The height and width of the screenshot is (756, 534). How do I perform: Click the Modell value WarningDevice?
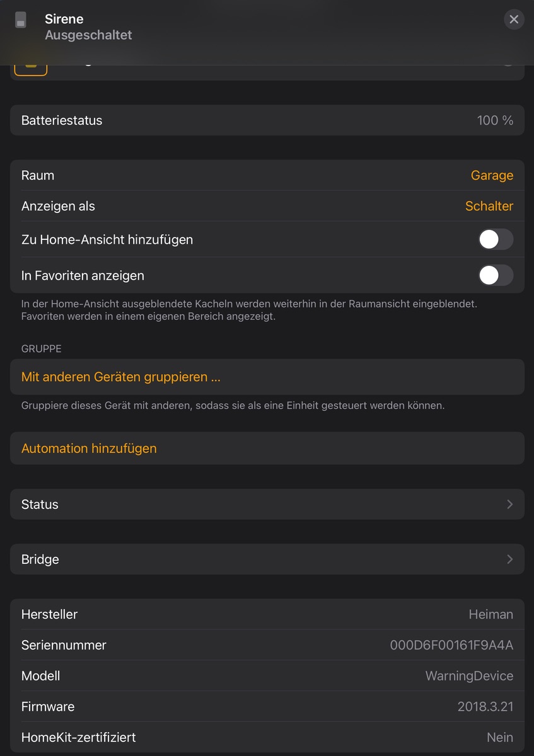point(469,676)
